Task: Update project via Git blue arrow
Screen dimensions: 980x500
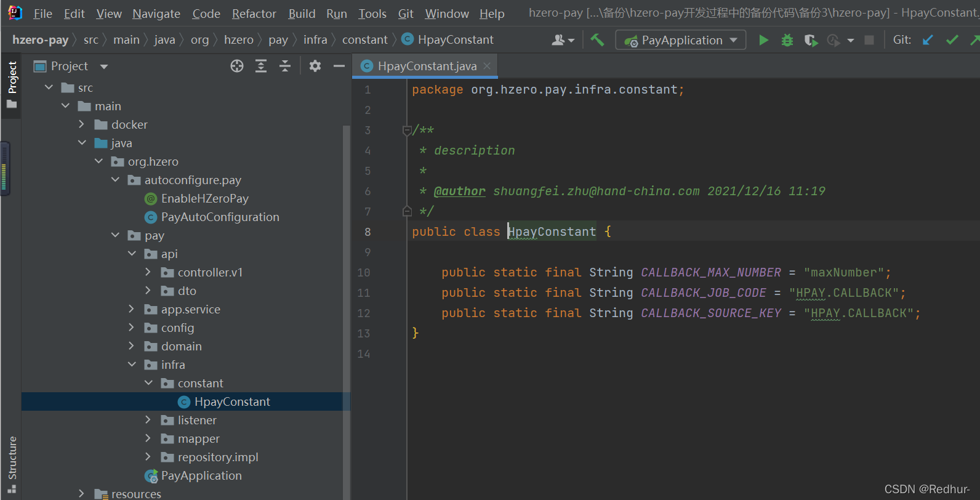Action: click(x=928, y=40)
